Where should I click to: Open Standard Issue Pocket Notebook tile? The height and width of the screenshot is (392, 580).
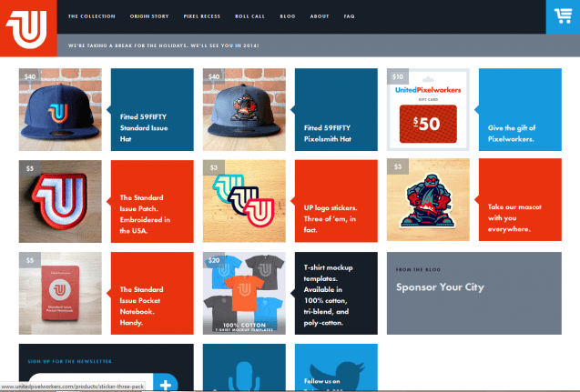(x=152, y=294)
